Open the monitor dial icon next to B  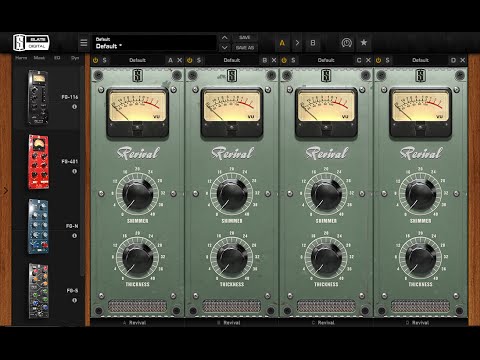click(347, 43)
